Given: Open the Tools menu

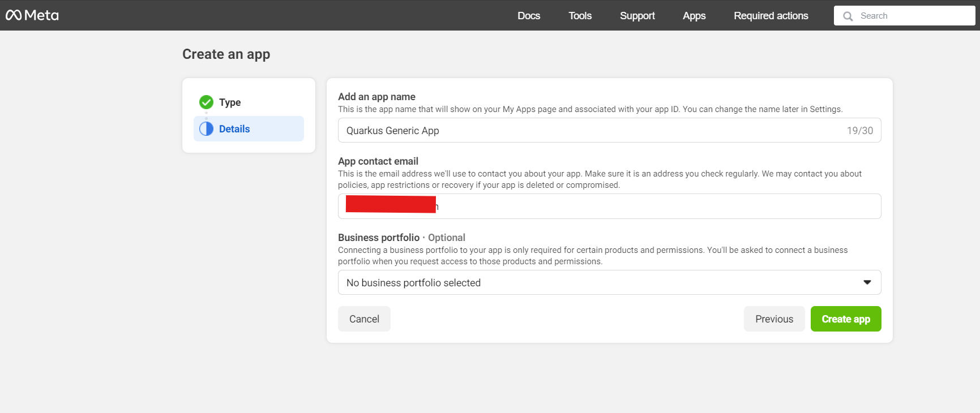Looking at the screenshot, I should point(580,16).
